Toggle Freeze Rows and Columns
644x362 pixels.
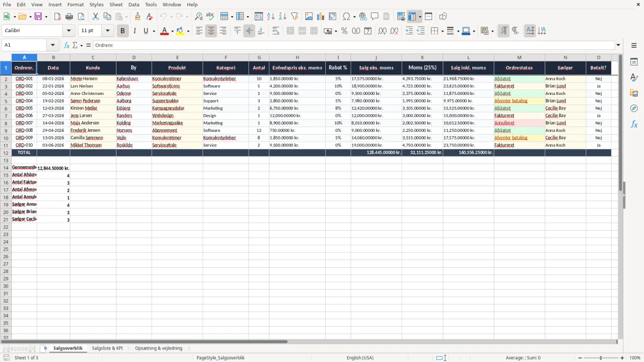pos(412,17)
